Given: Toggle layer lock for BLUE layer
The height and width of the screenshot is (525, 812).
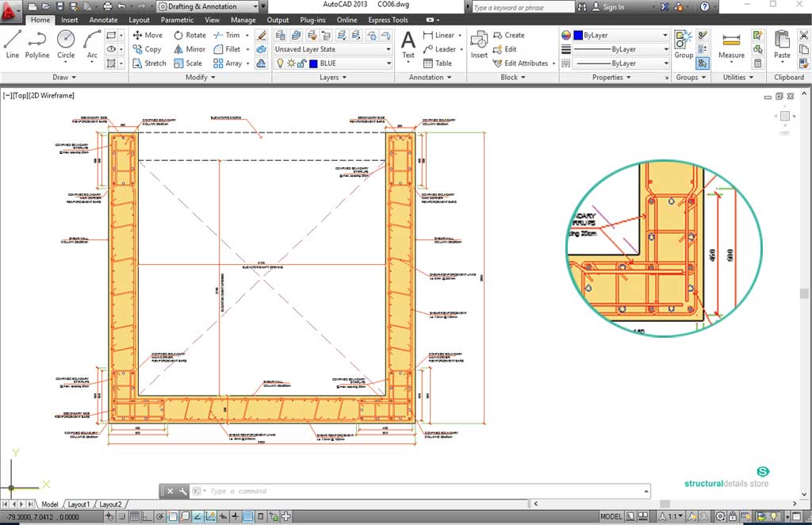Looking at the screenshot, I should tap(302, 63).
